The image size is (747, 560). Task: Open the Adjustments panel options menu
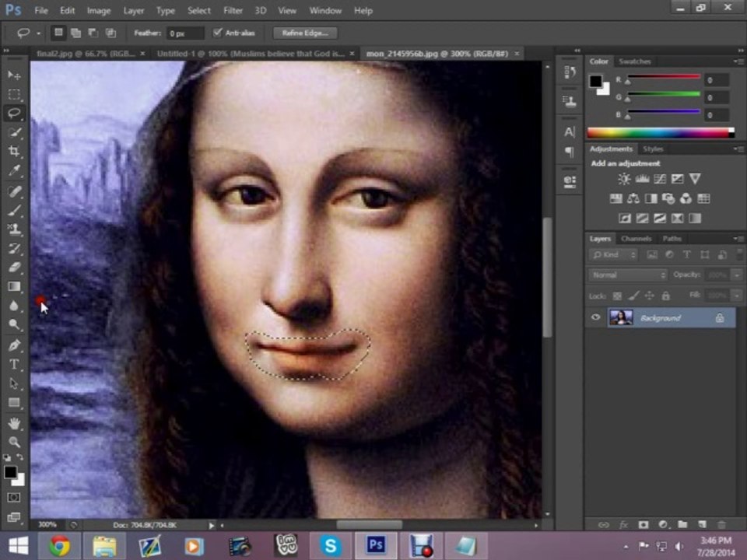(x=738, y=149)
